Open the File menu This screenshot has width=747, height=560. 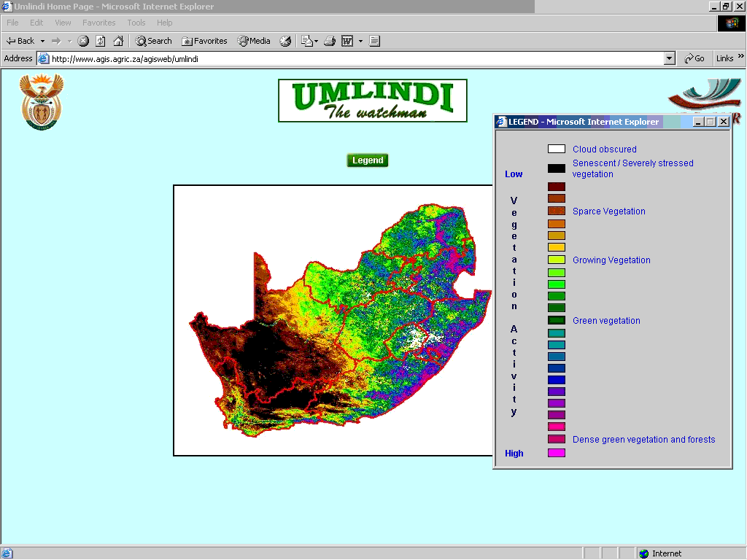(12, 23)
